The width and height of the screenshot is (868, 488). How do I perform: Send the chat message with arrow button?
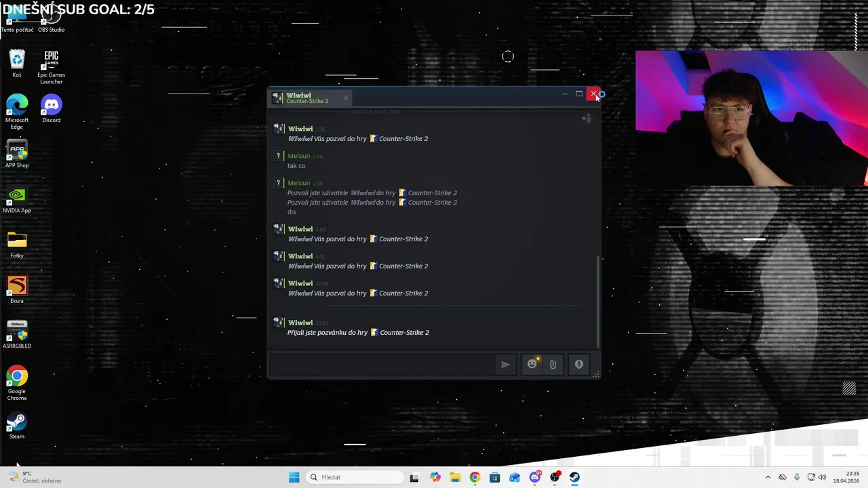[505, 365]
